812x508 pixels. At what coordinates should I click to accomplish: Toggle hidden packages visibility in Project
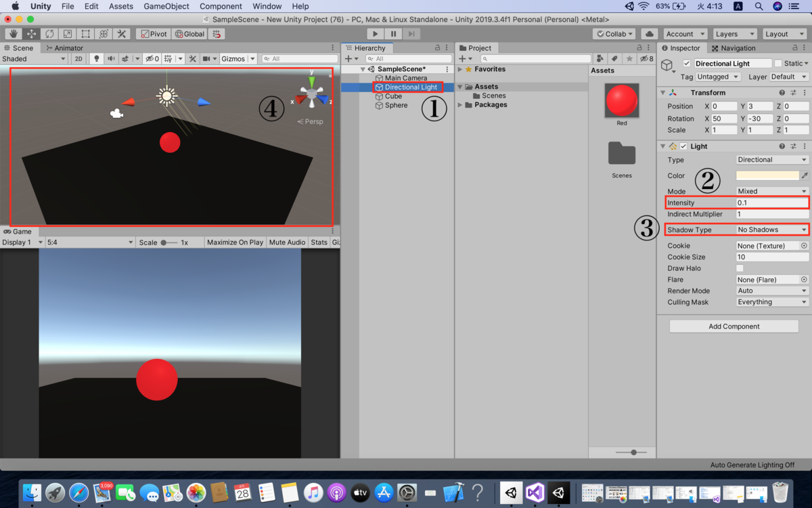[x=647, y=59]
